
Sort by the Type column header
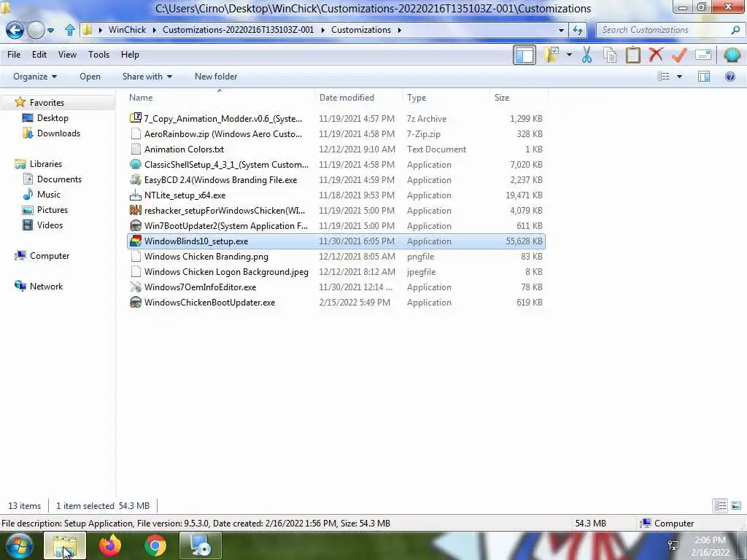[x=446, y=98]
